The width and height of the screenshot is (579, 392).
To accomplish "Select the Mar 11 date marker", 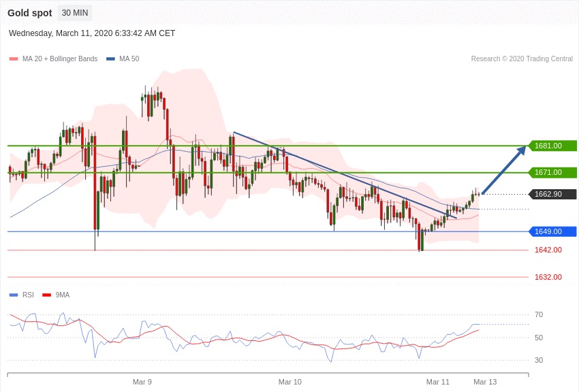I will 438,382.
